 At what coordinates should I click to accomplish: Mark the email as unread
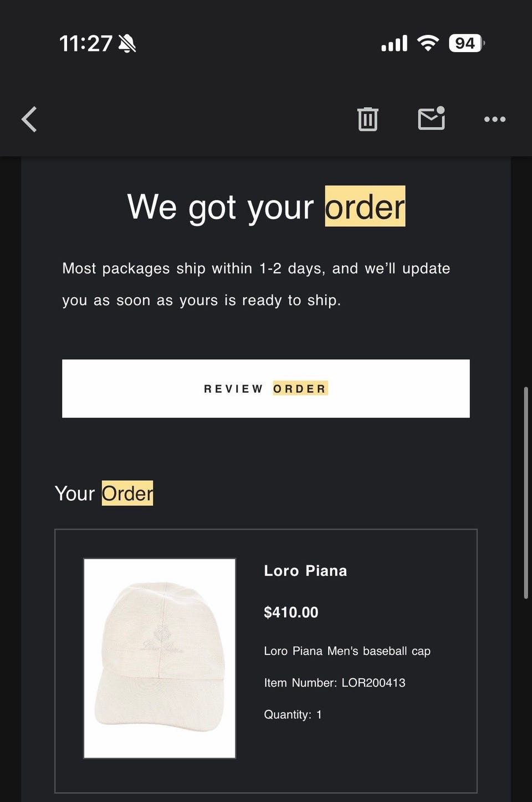click(431, 118)
